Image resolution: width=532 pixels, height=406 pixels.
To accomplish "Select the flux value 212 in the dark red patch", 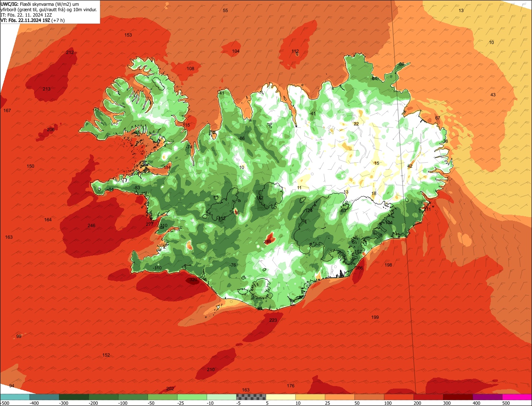I will [x=70, y=52].
